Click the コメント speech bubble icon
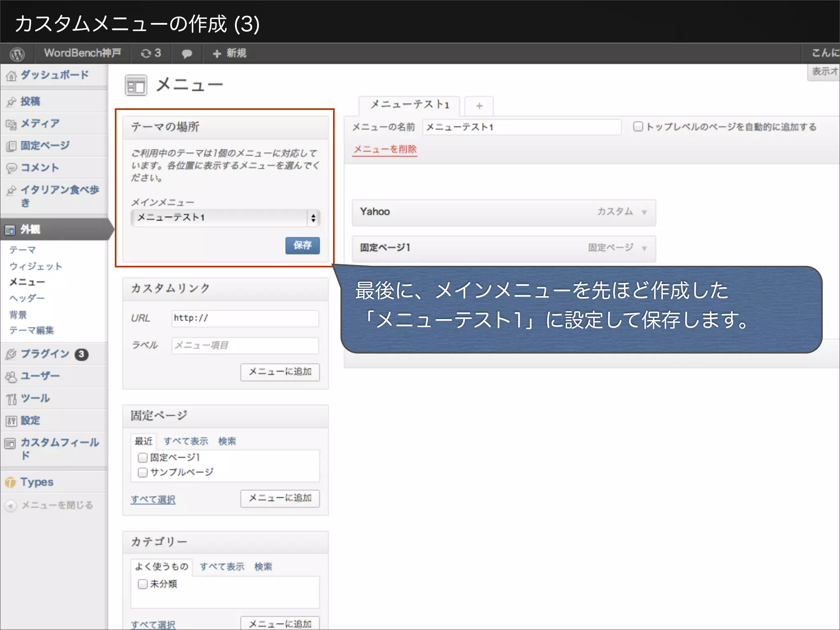This screenshot has width=840, height=630. click(11, 168)
